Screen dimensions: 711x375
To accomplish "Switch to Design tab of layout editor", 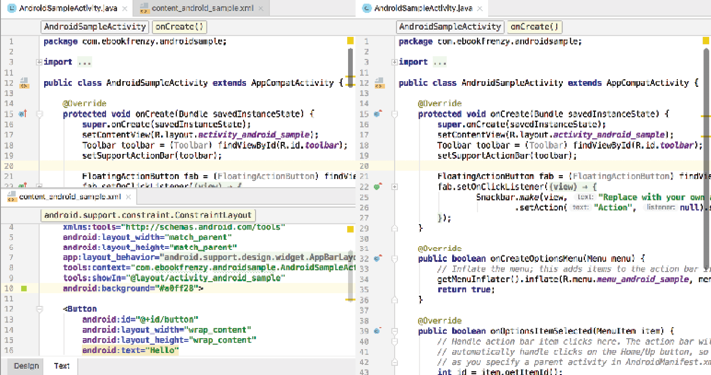I will coord(26,366).
